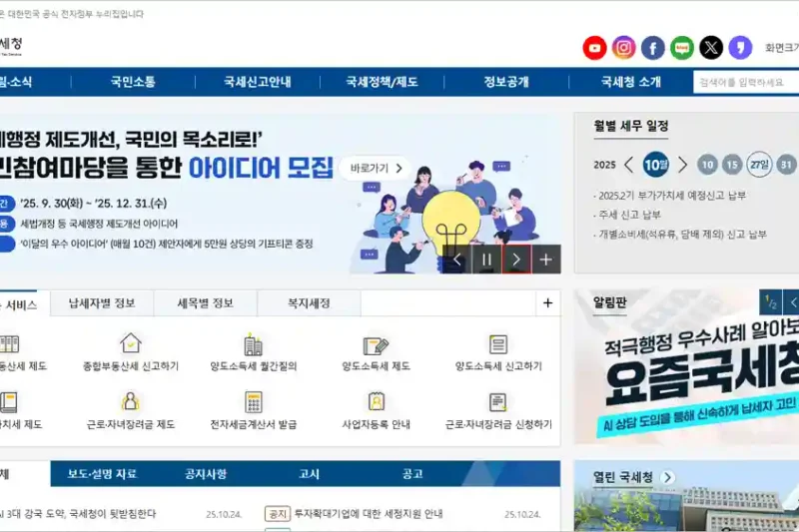Switch to 보도·설명 자료 news tab
The width and height of the screenshot is (799, 532).
tap(102, 474)
